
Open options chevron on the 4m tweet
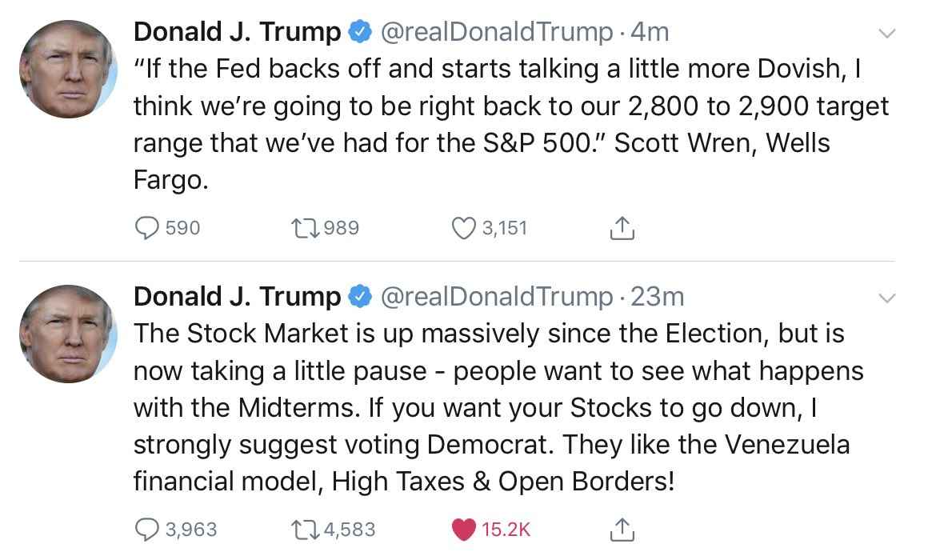point(886,34)
